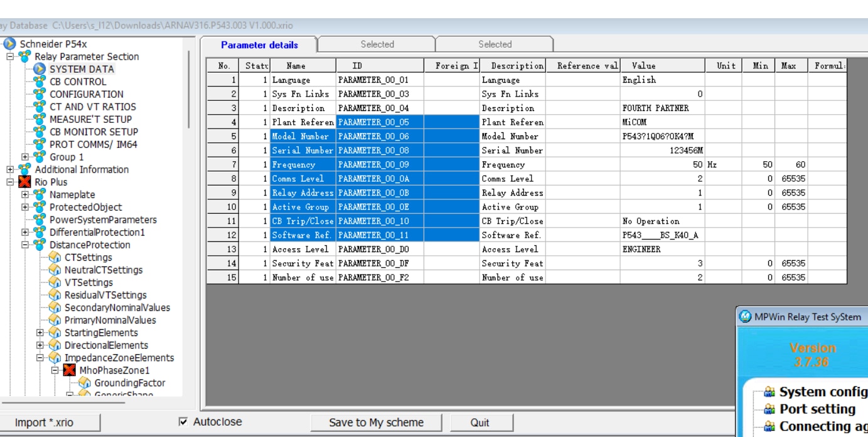Click the ENGINEER access level value
The width and height of the screenshot is (868, 437).
[663, 249]
